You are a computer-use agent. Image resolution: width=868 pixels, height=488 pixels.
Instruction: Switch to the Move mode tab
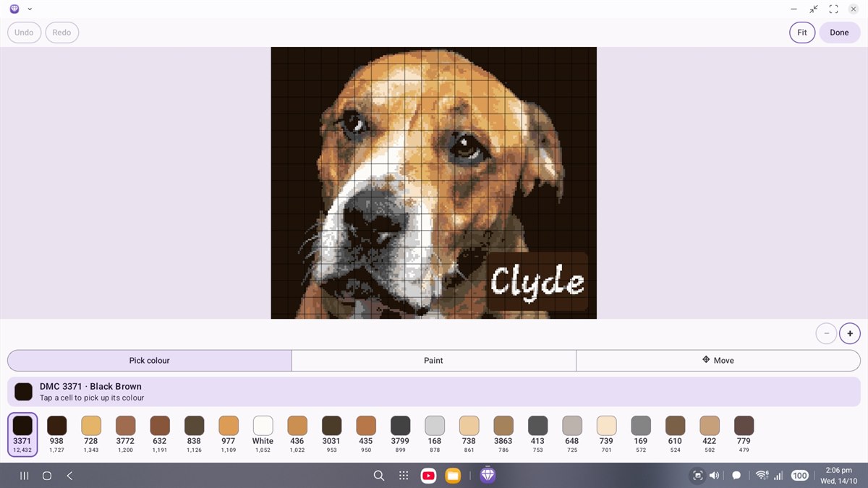pyautogui.click(x=718, y=360)
